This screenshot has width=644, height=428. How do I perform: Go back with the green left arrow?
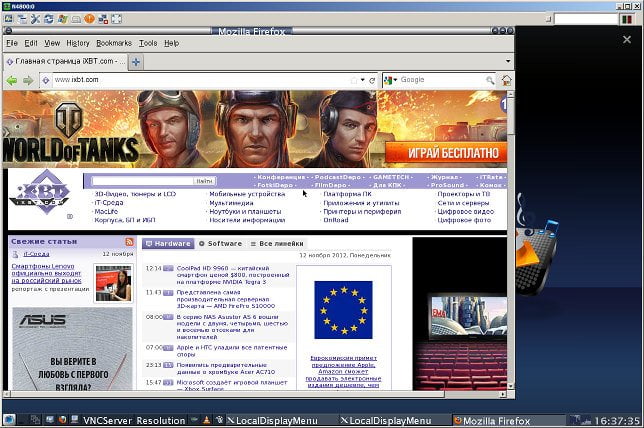pyautogui.click(x=12, y=81)
